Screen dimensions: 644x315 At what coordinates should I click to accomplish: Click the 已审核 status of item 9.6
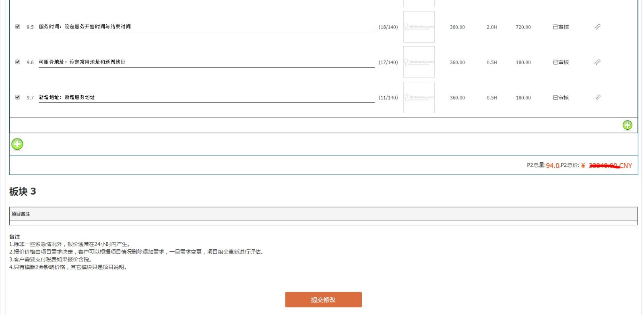561,62
